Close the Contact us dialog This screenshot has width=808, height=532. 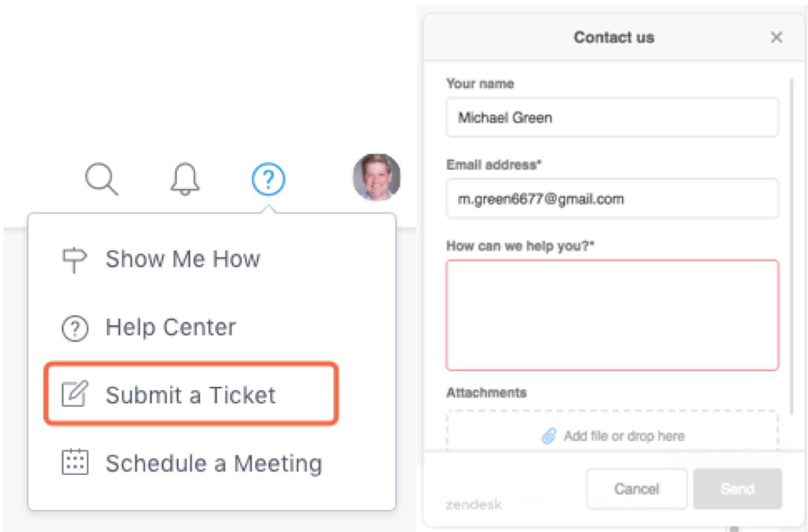pyautogui.click(x=776, y=37)
